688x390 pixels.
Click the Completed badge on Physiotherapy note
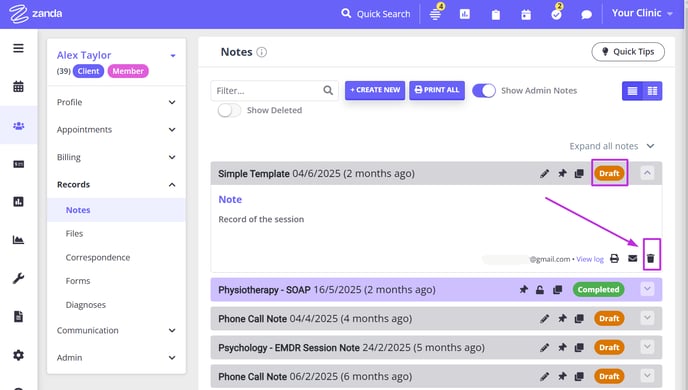coord(598,290)
